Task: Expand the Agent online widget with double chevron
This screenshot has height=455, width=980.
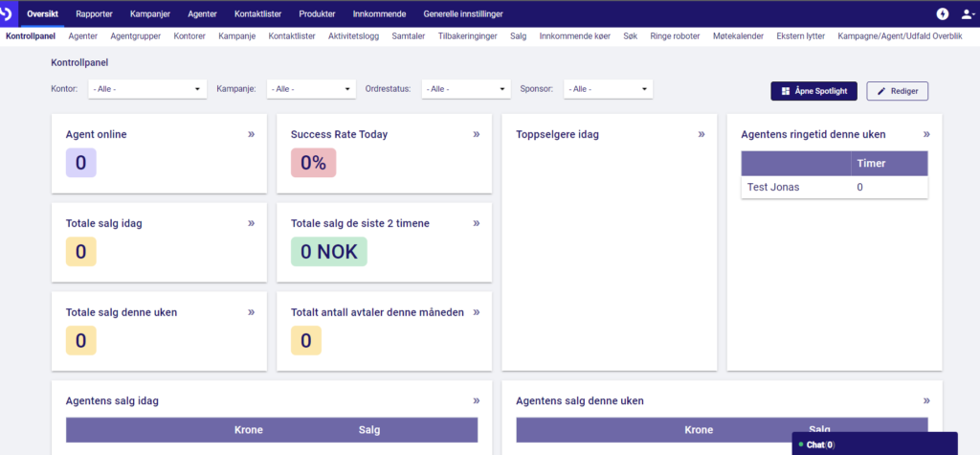Action: point(252,134)
